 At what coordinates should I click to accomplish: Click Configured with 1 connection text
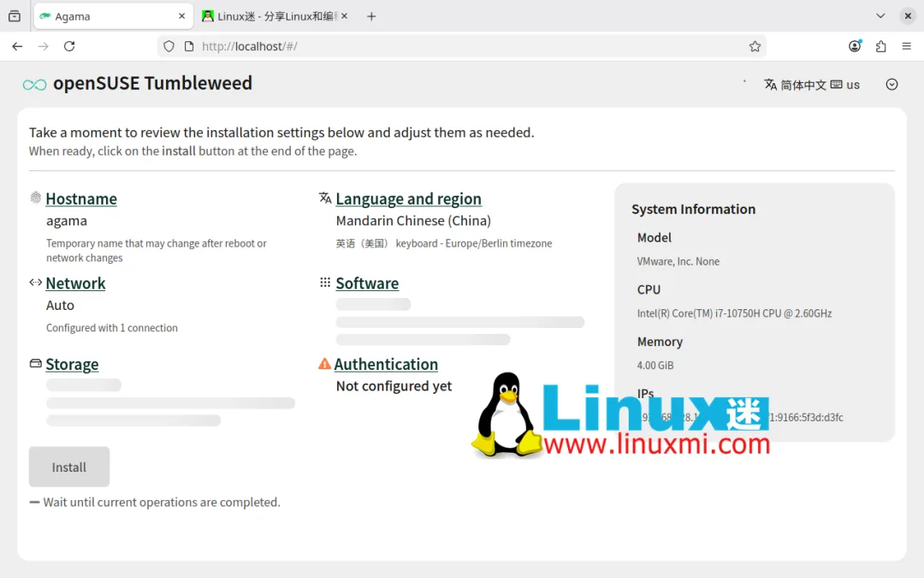[112, 328]
